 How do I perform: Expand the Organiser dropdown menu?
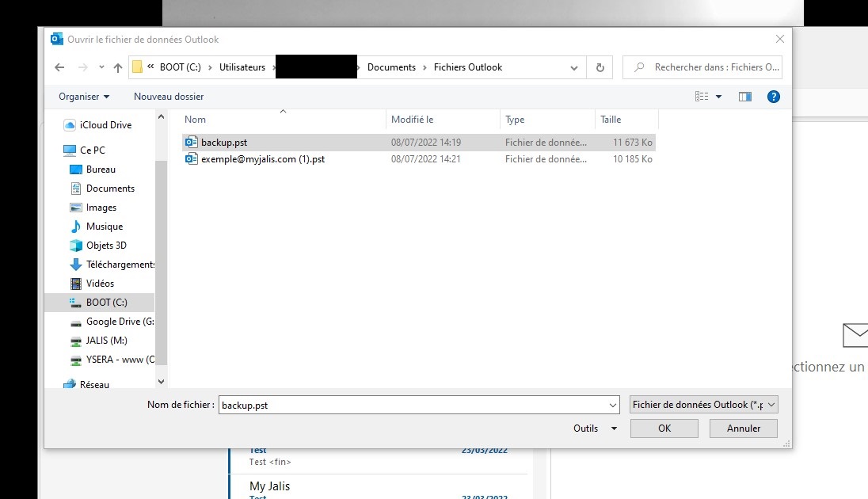click(x=84, y=97)
